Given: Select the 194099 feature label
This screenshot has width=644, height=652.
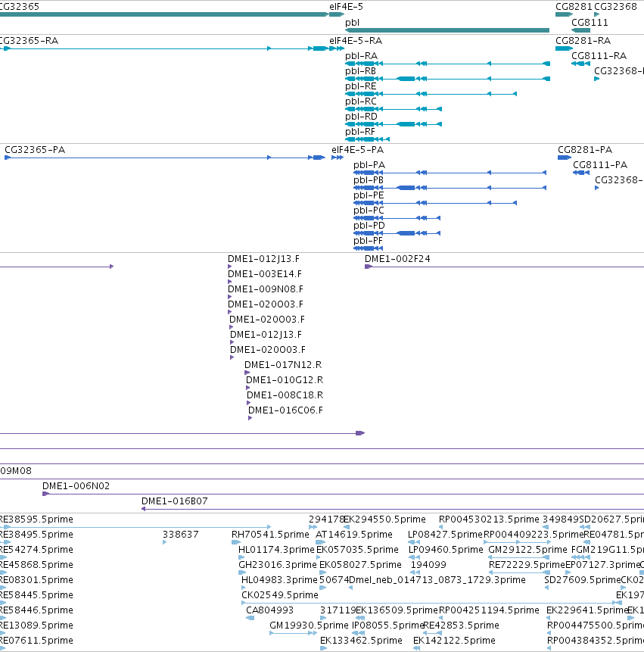Looking at the screenshot, I should tap(428, 565).
